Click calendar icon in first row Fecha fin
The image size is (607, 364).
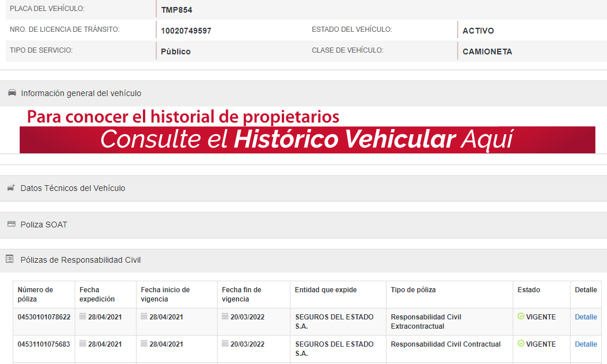[x=225, y=317]
